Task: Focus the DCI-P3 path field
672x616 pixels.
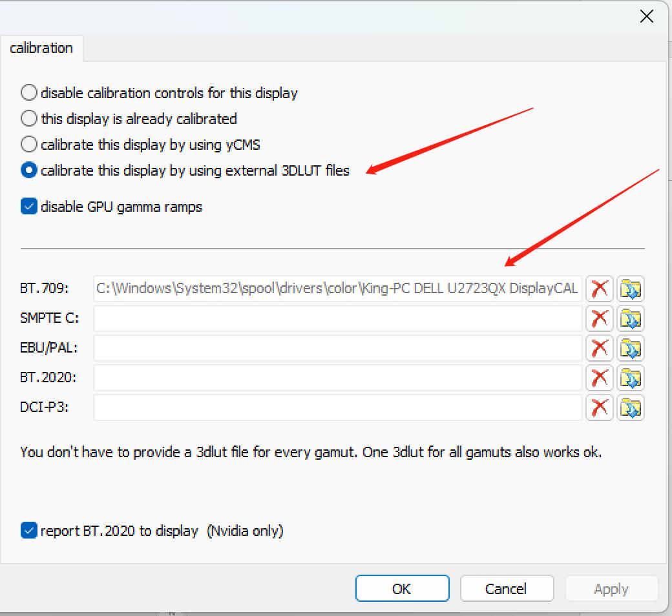Action: (338, 407)
